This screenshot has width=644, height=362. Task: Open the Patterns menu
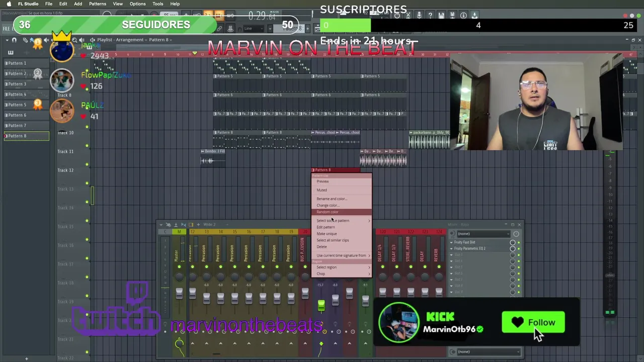pyautogui.click(x=98, y=4)
